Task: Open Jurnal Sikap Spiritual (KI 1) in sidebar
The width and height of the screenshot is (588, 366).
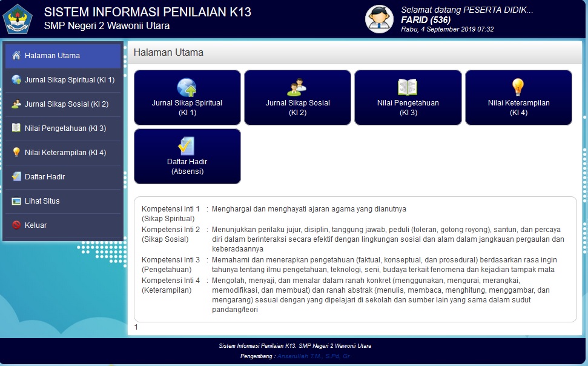Action: tap(69, 80)
